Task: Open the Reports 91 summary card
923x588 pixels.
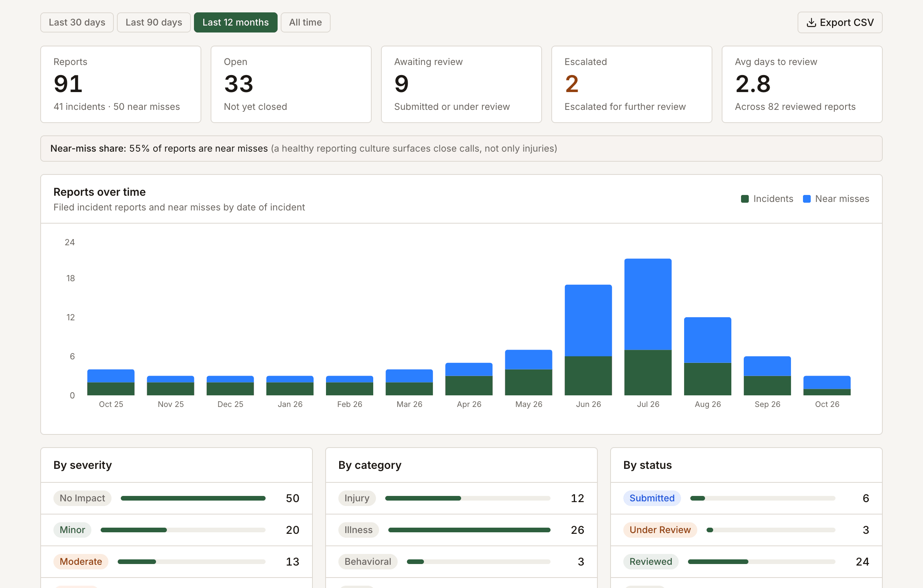Action: (121, 84)
